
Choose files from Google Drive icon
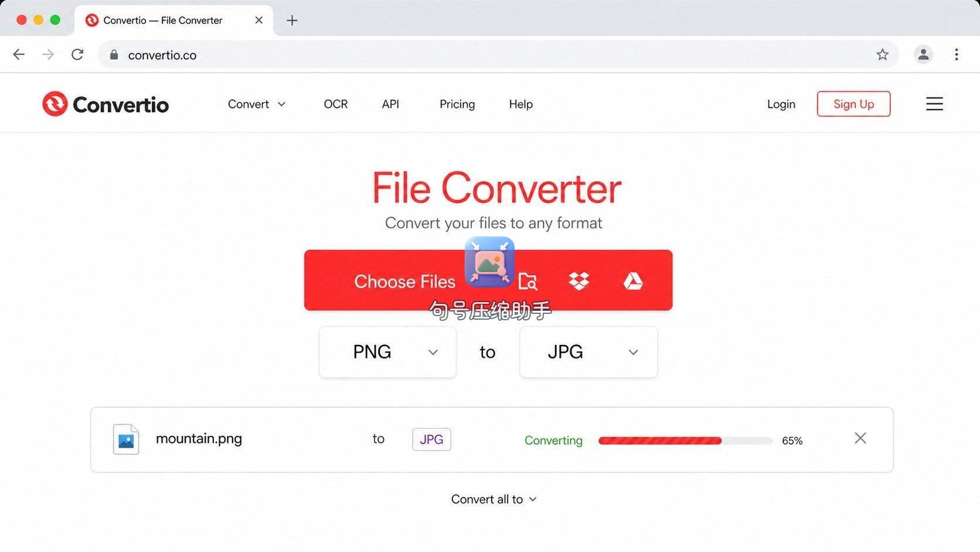pos(633,281)
